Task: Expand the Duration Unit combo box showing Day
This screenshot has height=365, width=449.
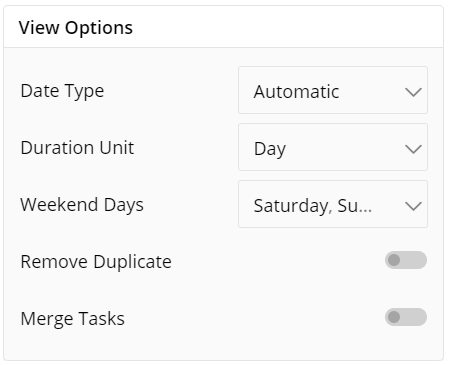Action: pos(333,147)
